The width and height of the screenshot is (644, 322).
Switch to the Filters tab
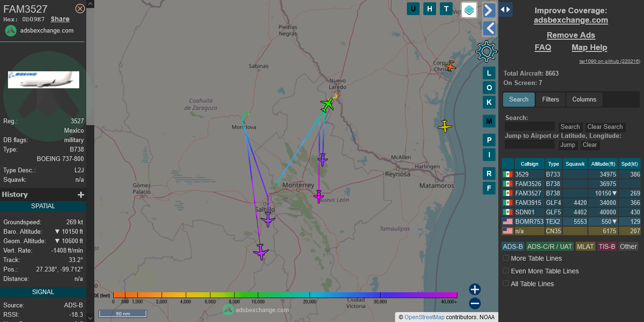(550, 100)
